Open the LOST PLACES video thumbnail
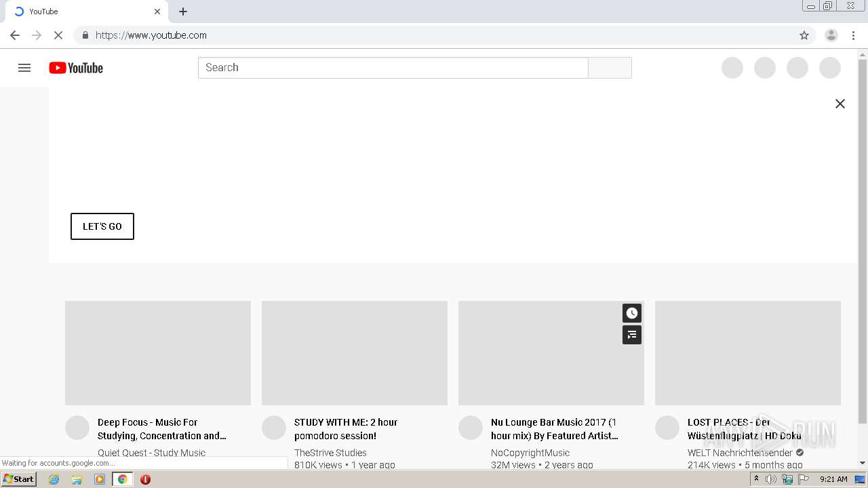Viewport: 868px width, 488px height. tap(748, 353)
